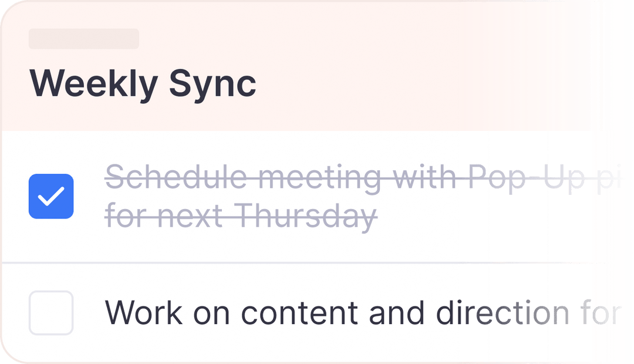Select the blank category label pill above the title
This screenshot has height=364, width=634.
(83, 39)
